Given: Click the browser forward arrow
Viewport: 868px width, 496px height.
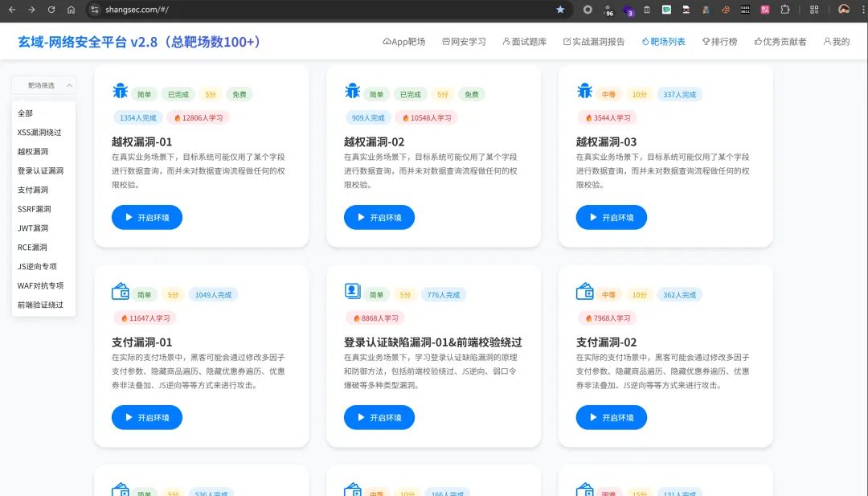Looking at the screenshot, I should pyautogui.click(x=31, y=10).
